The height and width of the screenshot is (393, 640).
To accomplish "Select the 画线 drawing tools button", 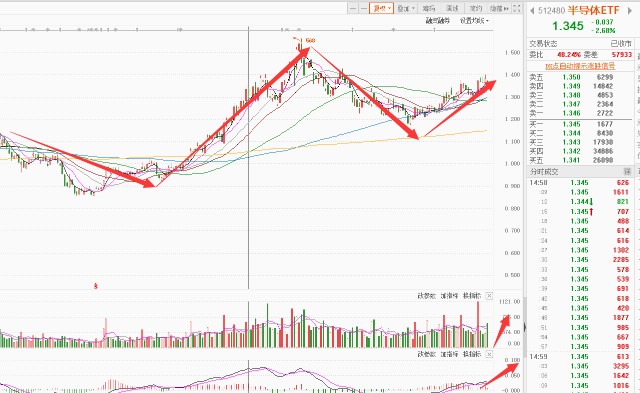I will click(x=452, y=8).
